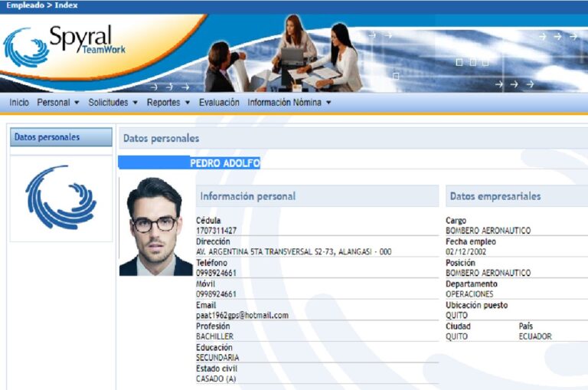Click the Departamento value OPERACIONES
The width and height of the screenshot is (588, 390).
point(469,293)
